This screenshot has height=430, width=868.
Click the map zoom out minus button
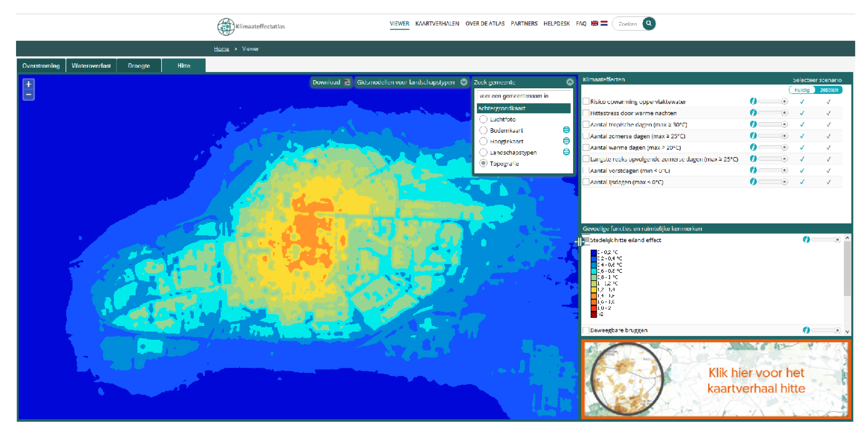coord(29,95)
